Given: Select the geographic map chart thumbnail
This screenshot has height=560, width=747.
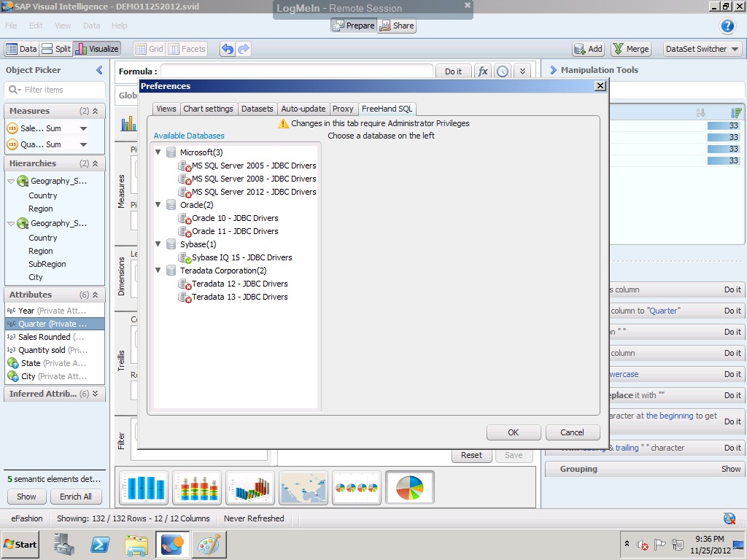Looking at the screenshot, I should pos(303,488).
